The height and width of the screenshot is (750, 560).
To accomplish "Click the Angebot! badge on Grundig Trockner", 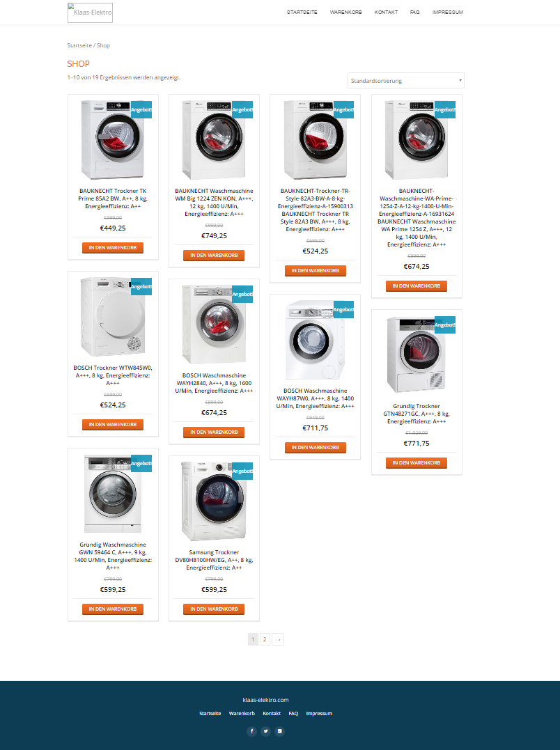I will (x=445, y=325).
